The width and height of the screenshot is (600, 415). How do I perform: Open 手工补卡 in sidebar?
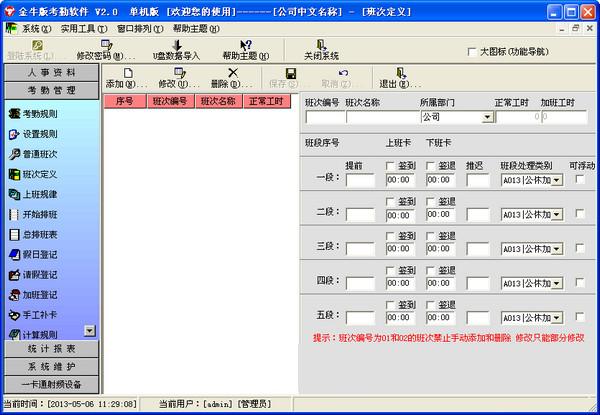(x=33, y=315)
